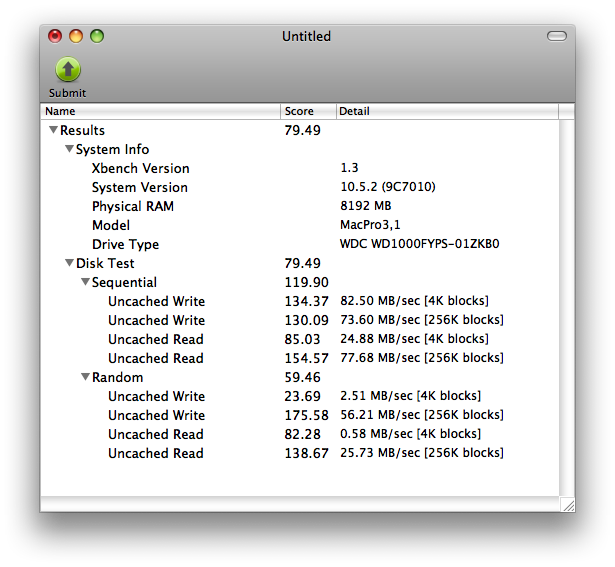615x567 pixels.
Task: Select Sequential Uncached Write 134.37 row
Action: click(300, 301)
